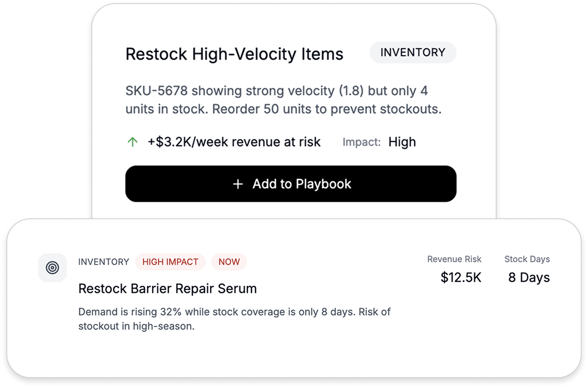Select the 8 Days stock value
588x388 pixels.
pyautogui.click(x=528, y=278)
